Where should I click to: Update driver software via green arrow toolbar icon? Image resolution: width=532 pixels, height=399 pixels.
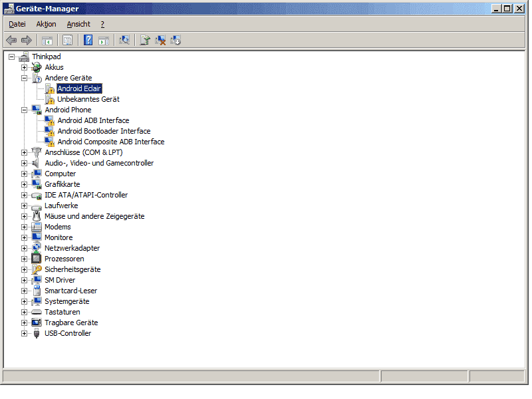coord(145,41)
